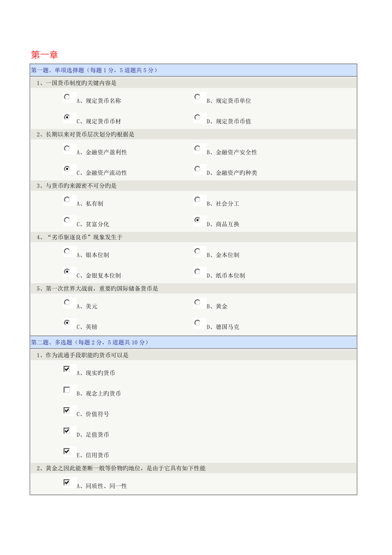Toggle the 信用货币 checkbox

(x=67, y=451)
